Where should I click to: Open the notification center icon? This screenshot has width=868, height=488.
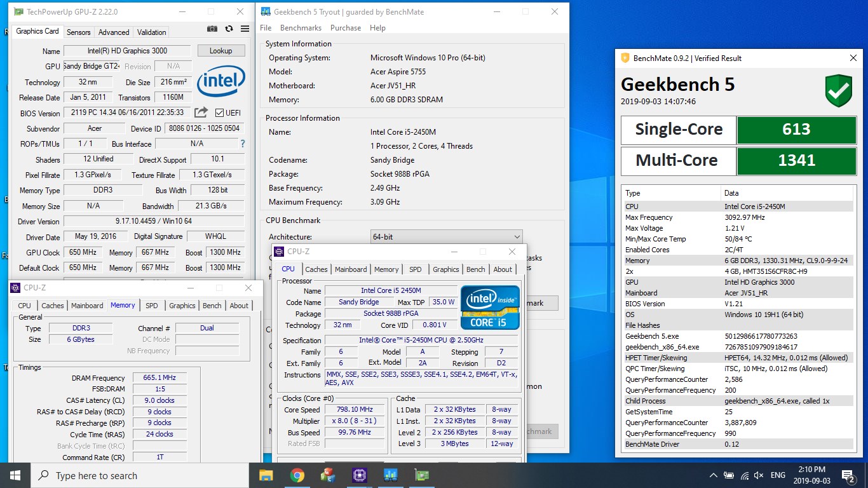pos(848,475)
